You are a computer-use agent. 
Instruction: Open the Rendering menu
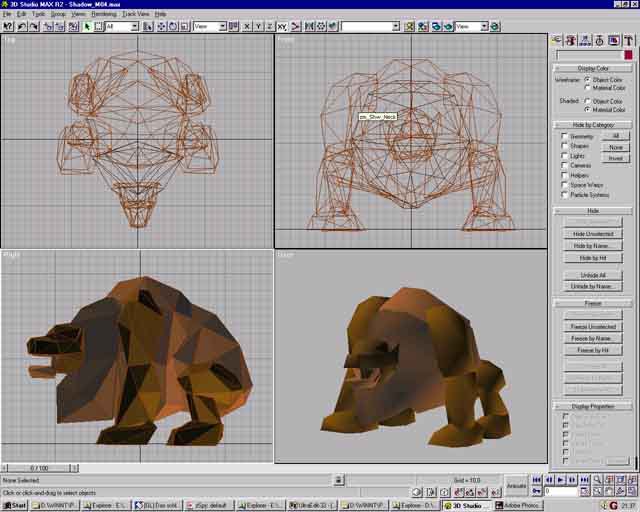(x=103, y=14)
